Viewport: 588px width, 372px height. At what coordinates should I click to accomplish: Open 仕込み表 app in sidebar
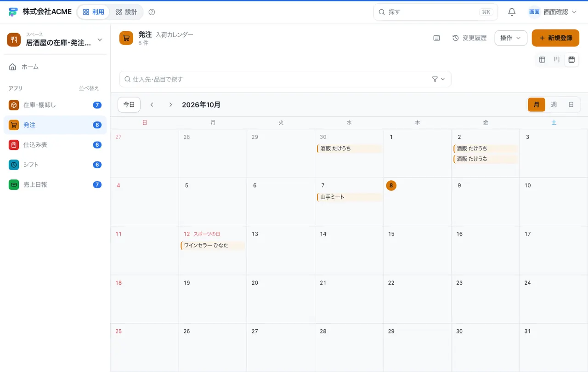click(55, 145)
